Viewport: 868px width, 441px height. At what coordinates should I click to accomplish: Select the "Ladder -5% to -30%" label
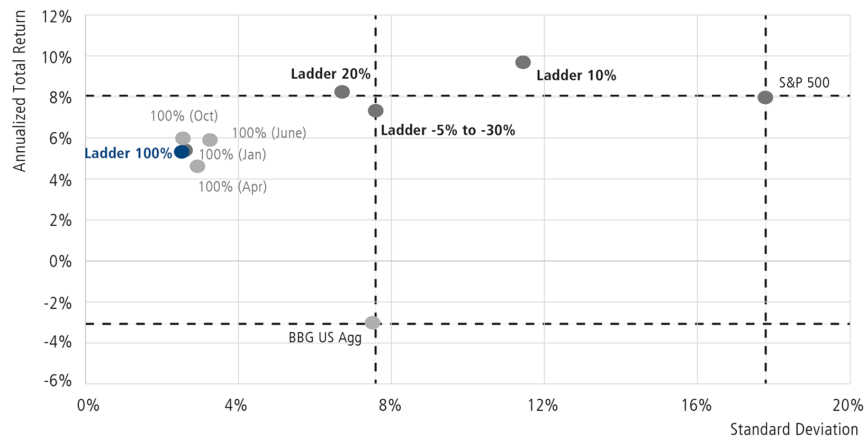(x=448, y=131)
